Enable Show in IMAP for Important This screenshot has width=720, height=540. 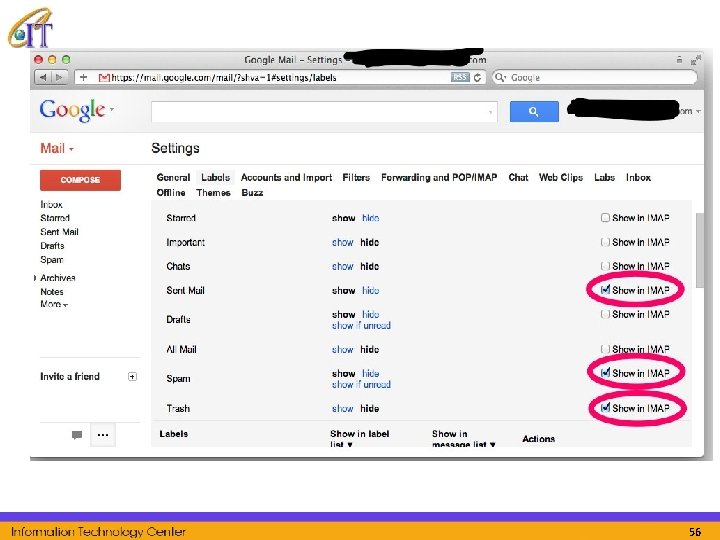(605, 242)
